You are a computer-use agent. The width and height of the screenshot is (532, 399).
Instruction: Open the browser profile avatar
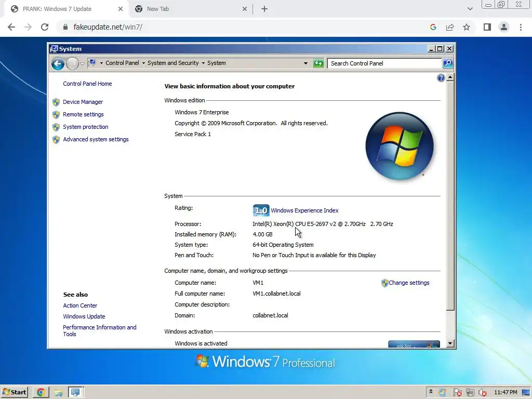click(x=504, y=27)
